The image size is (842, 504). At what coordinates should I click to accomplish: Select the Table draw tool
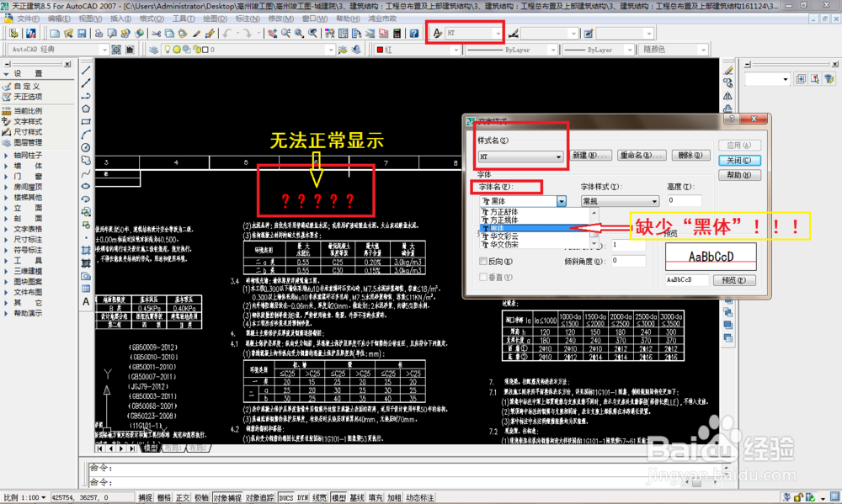click(x=86, y=289)
